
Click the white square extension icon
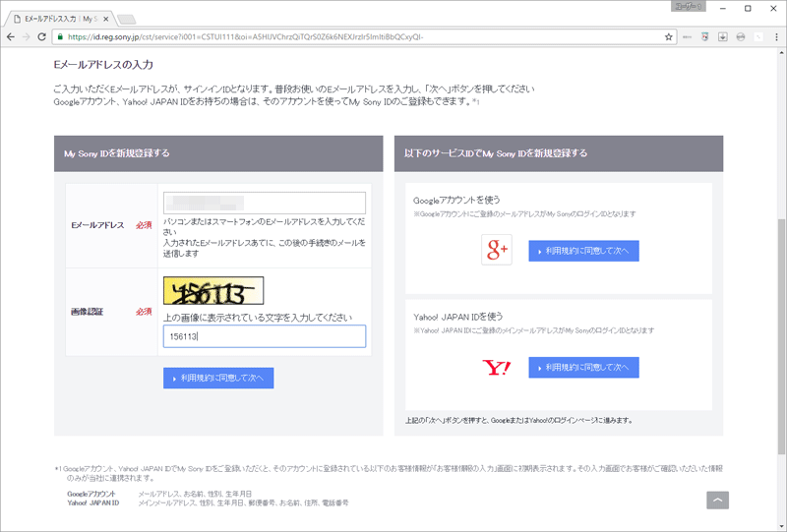click(x=758, y=36)
